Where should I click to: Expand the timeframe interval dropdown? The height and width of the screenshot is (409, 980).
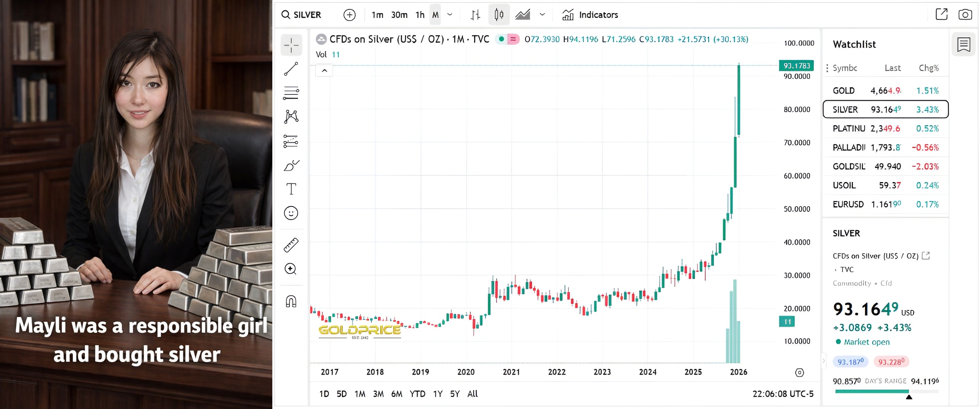click(x=450, y=15)
